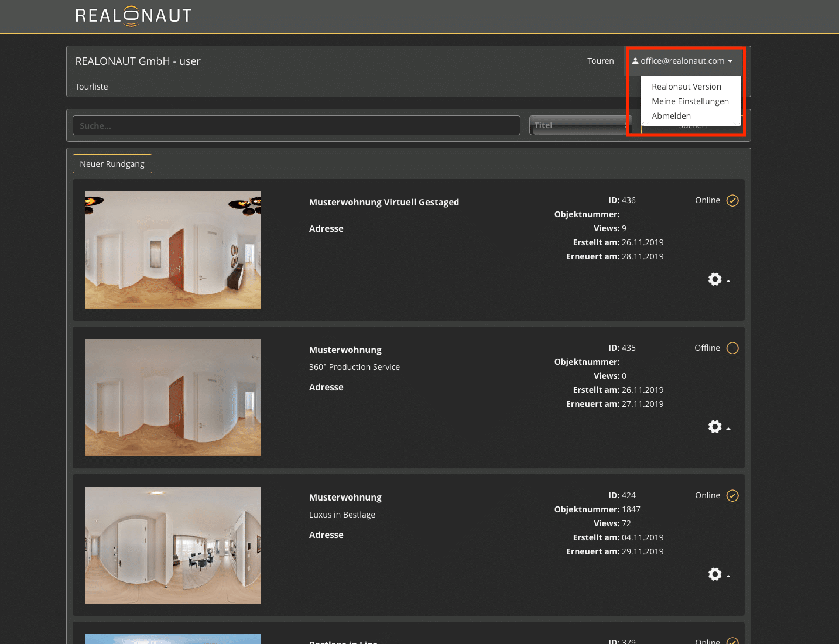This screenshot has height=644, width=839.
Task: Click the Musterwohnung Virtuell Gestaged title
Action: [383, 203]
